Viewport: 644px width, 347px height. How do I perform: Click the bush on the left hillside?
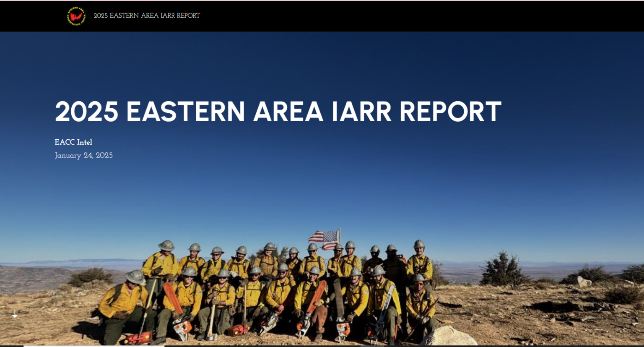90,277
